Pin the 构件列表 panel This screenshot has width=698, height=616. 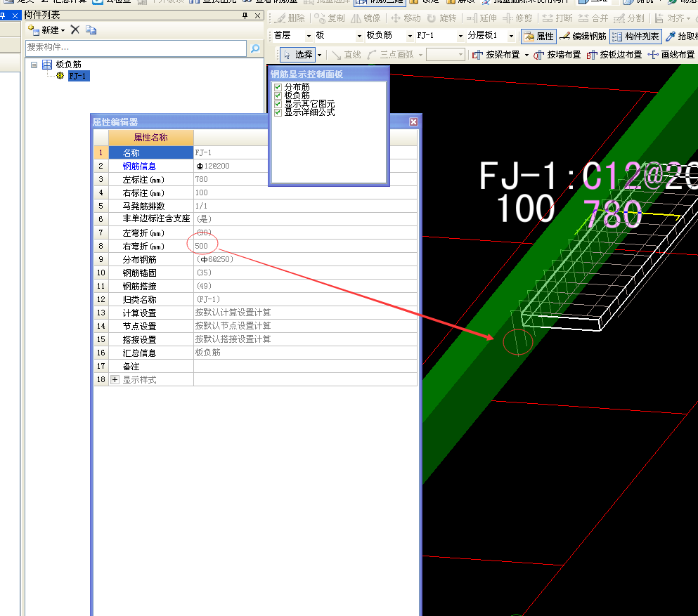coord(245,15)
